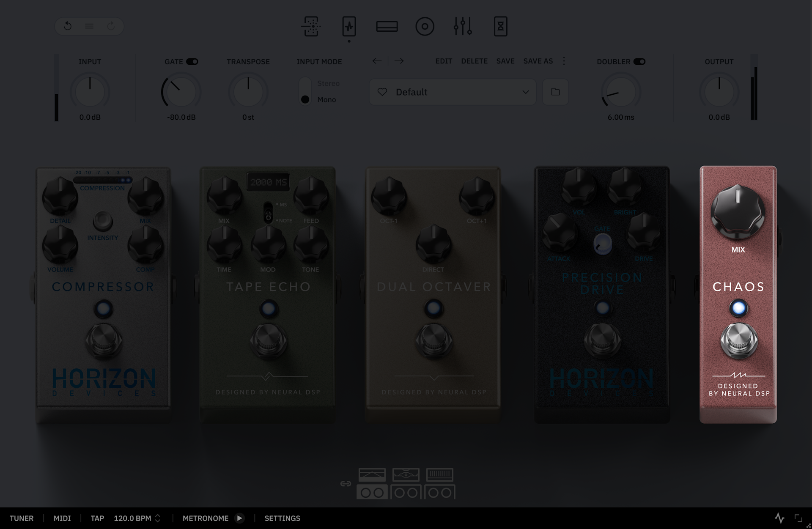Bypass the Dual Octaver pedal footswitch

coord(433,340)
